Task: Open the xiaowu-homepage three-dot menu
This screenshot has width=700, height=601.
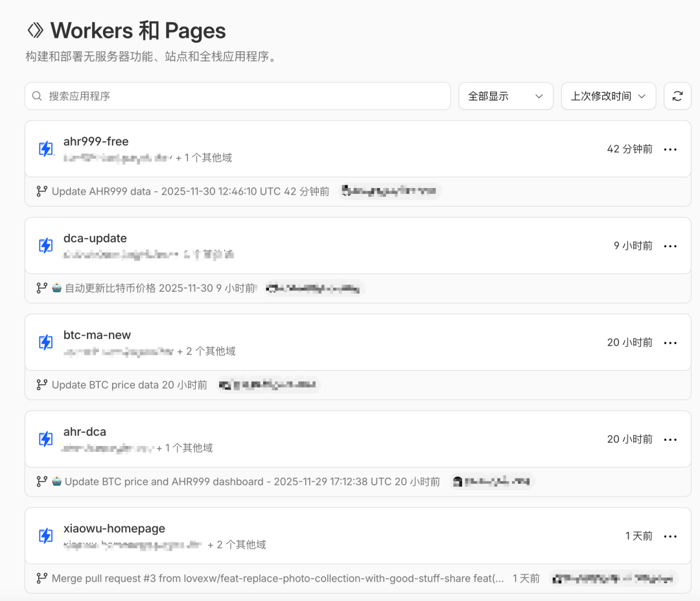Action: point(670,536)
